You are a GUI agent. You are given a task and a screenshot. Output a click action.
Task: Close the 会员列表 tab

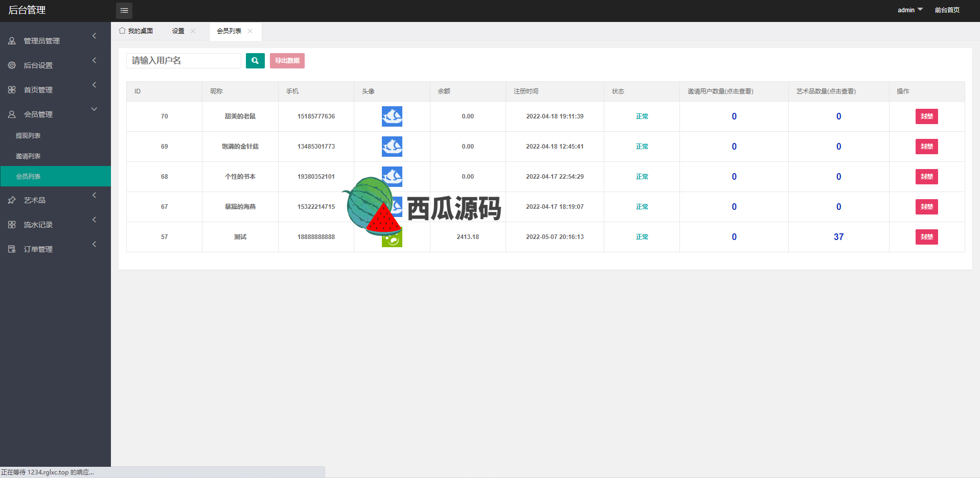[250, 31]
